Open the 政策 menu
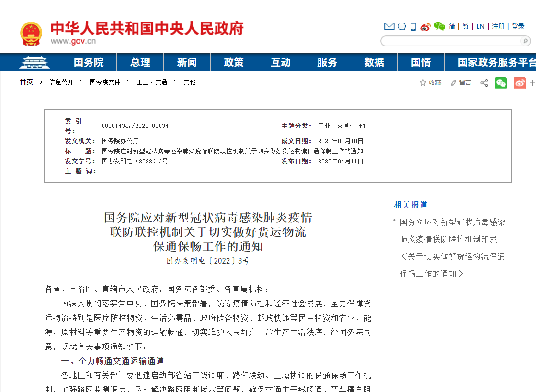This screenshot has width=536, height=392. [234, 62]
